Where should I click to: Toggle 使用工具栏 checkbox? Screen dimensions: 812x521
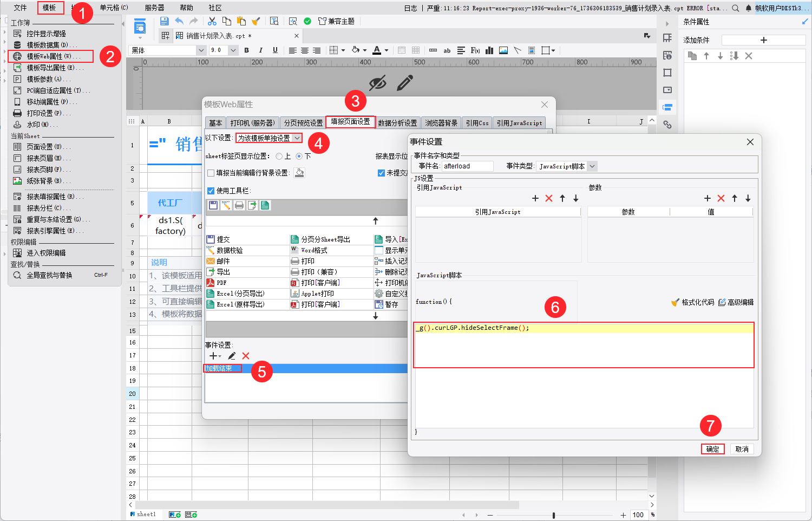(211, 191)
